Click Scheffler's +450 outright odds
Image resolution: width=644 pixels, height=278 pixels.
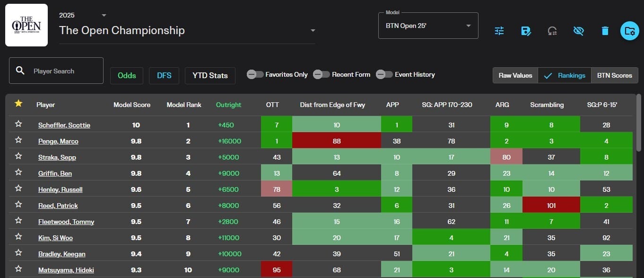tap(226, 125)
